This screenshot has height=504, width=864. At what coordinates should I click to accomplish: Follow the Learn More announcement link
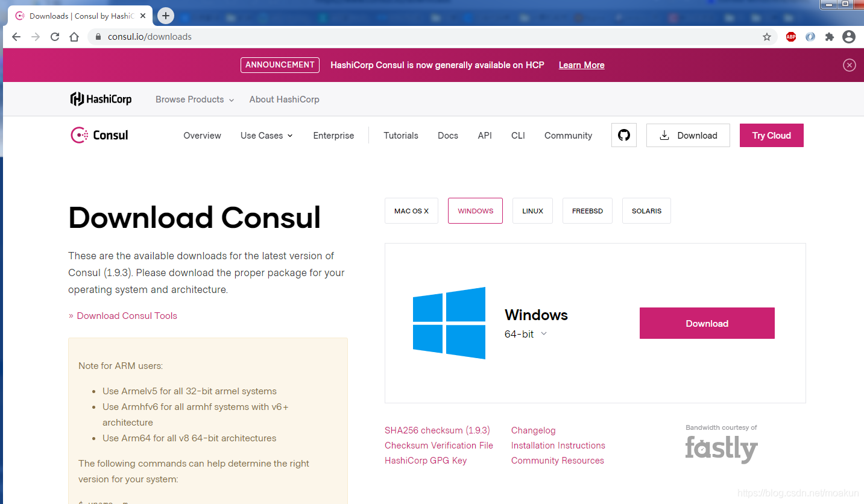[581, 65]
